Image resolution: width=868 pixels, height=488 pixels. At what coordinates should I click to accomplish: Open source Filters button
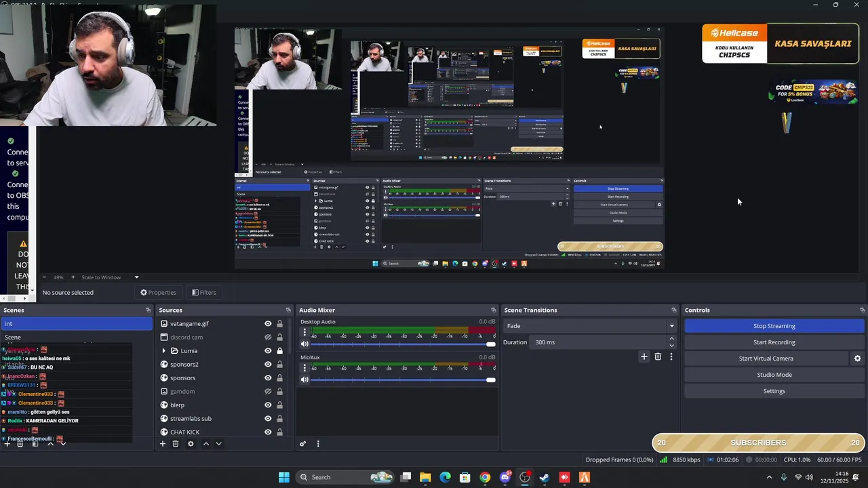[x=203, y=293]
